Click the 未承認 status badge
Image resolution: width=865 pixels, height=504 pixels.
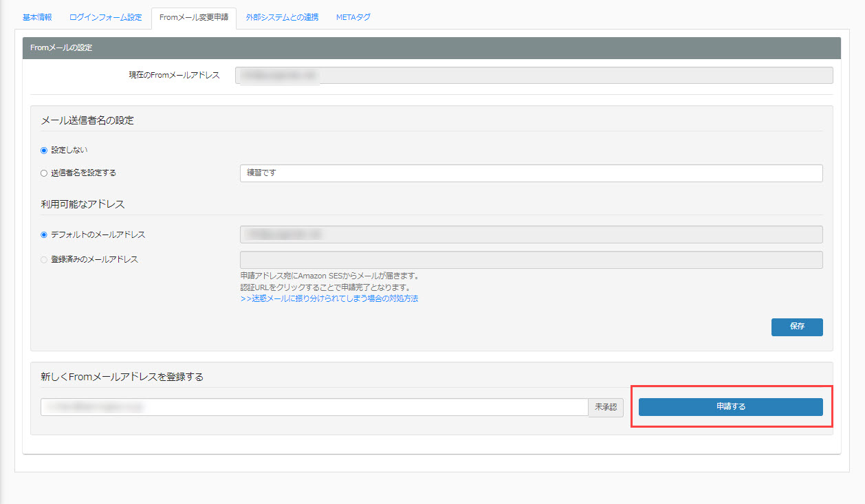(605, 407)
